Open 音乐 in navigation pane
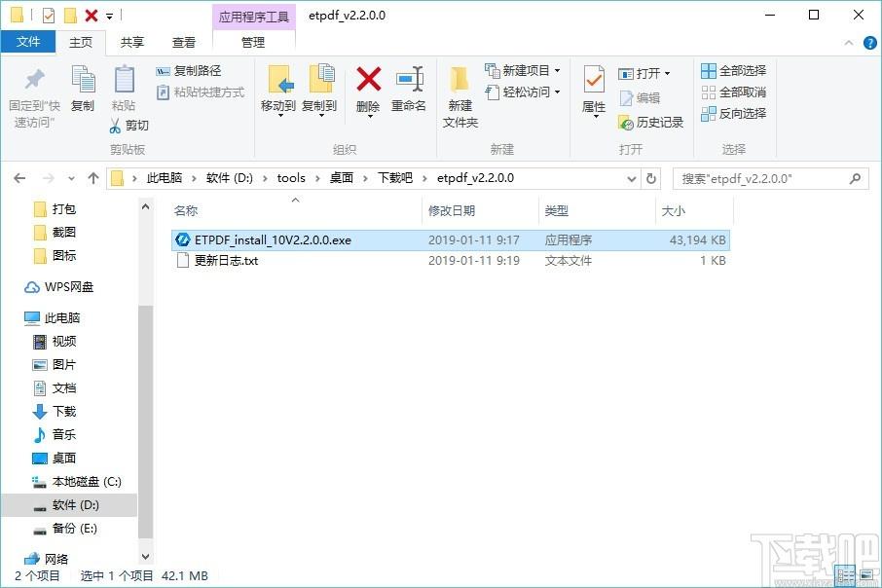The image size is (882, 588). 55,435
